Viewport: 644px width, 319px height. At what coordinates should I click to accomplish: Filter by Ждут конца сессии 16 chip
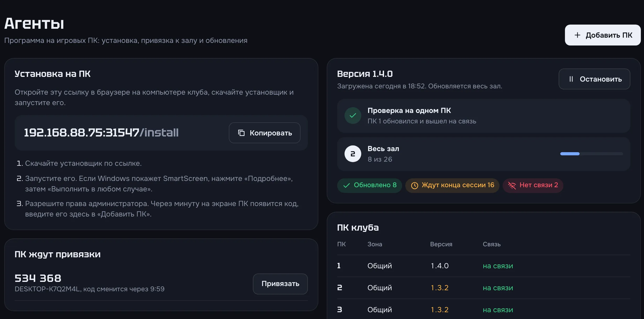452,185
